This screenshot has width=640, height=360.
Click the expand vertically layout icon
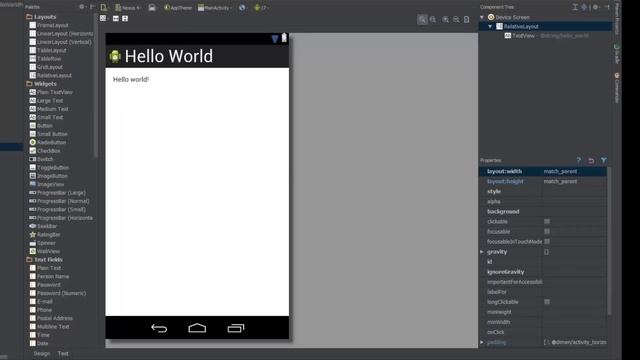(x=125, y=18)
